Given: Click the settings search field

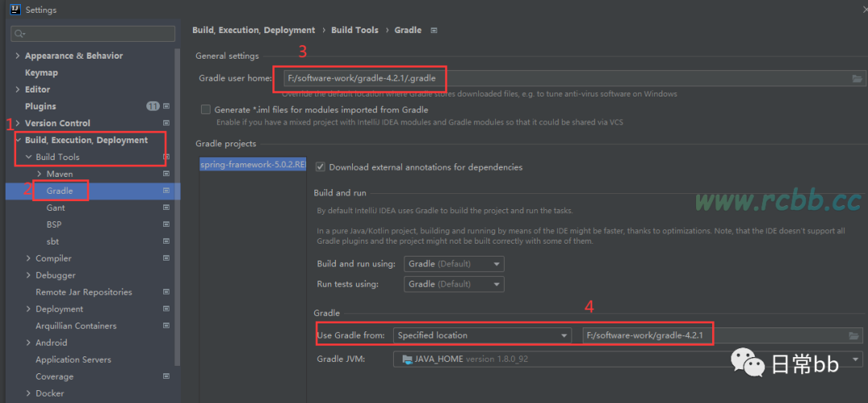Looking at the screenshot, I should (x=93, y=34).
